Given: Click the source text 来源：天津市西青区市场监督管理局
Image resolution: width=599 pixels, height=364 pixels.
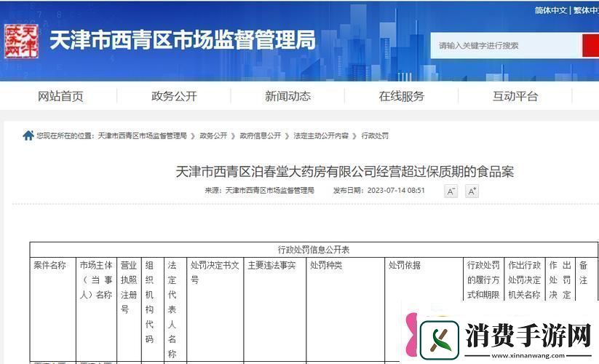Looking at the screenshot, I should tap(259, 190).
